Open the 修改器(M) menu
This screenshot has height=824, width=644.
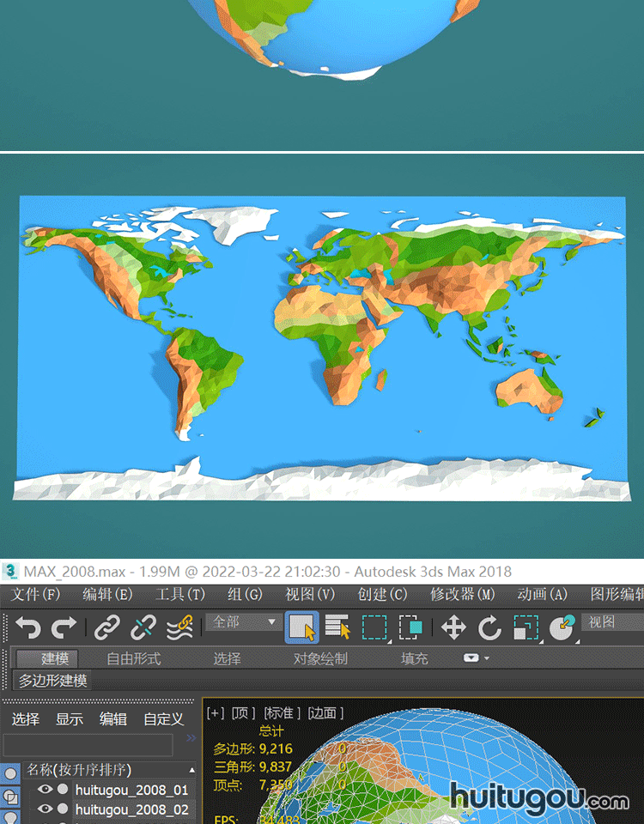(x=462, y=594)
